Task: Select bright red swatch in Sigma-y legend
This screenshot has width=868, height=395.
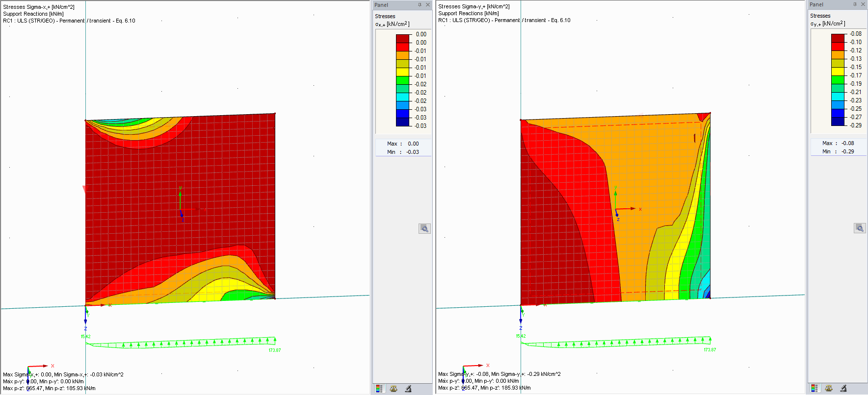Action: (x=838, y=47)
